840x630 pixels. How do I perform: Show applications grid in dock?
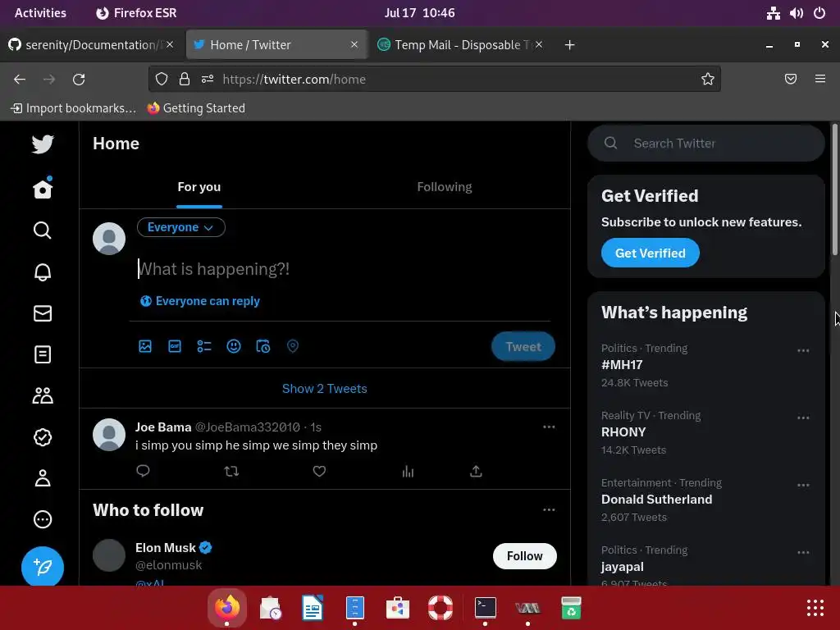(815, 608)
